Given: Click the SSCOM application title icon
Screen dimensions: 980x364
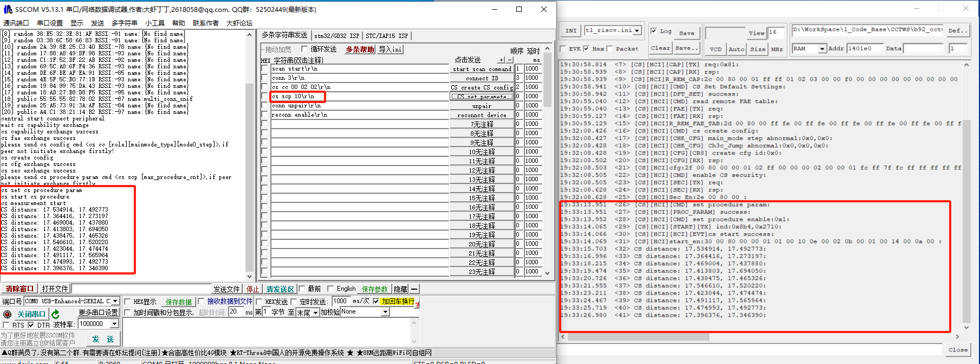Looking at the screenshot, I should (8, 9).
